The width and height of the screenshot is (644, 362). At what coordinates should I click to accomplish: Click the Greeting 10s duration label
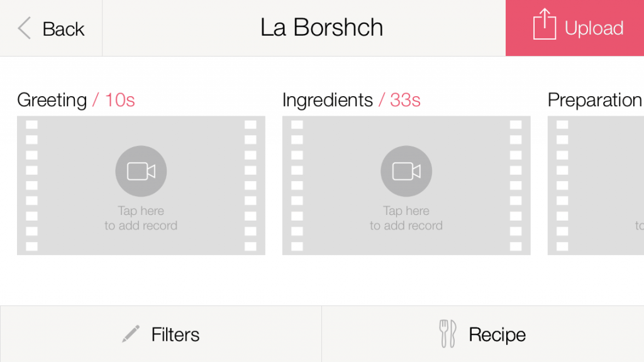[119, 100]
